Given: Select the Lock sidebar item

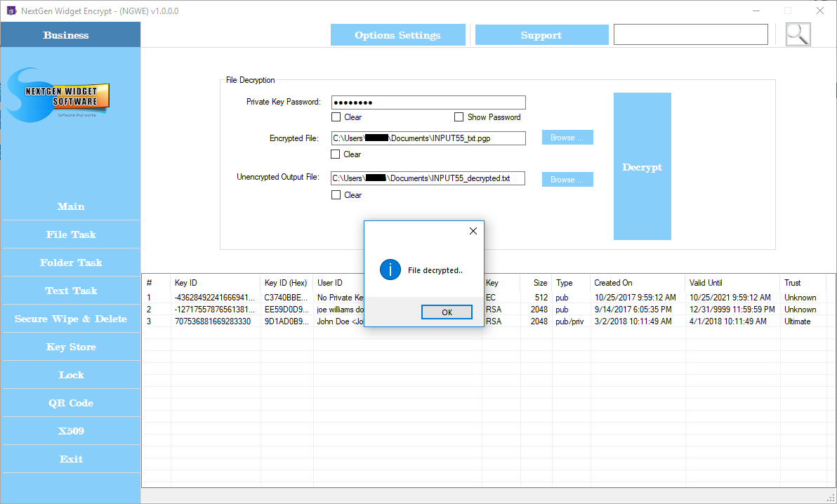Looking at the screenshot, I should (71, 375).
